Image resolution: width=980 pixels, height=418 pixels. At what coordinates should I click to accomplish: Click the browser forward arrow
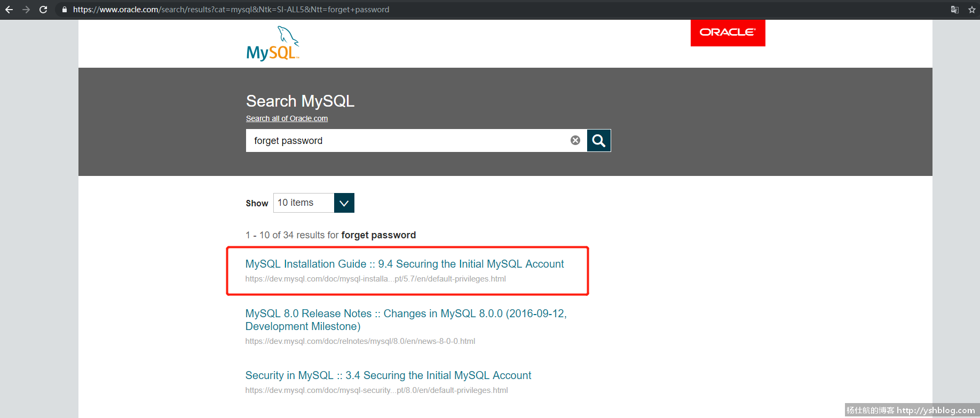(26, 10)
